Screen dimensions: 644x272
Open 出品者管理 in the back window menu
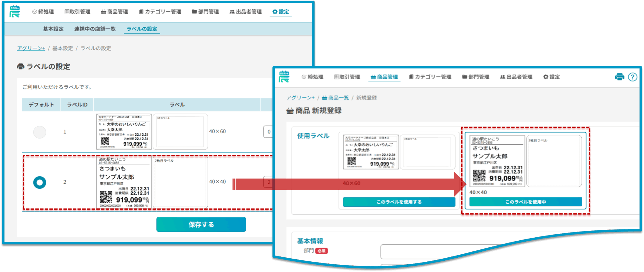tap(246, 12)
